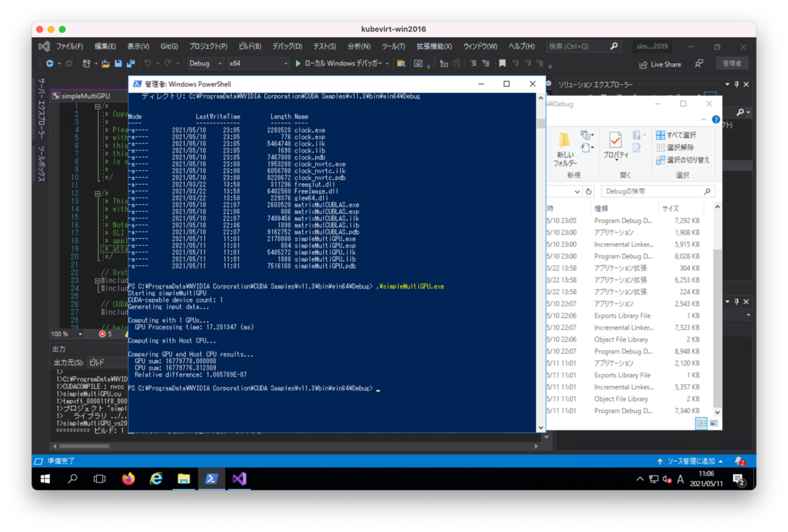Click Invert Selection in Explorer ribbon
Screen dimensions: 788x532
coord(683,160)
